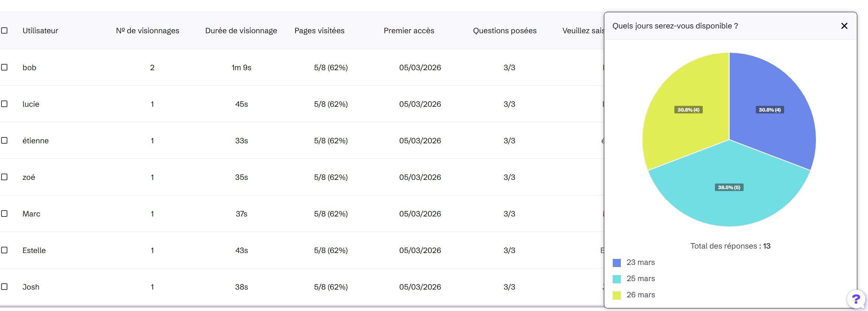The width and height of the screenshot is (868, 311).
Task: Sort by Utilisateur column header
Action: pyautogui.click(x=40, y=31)
